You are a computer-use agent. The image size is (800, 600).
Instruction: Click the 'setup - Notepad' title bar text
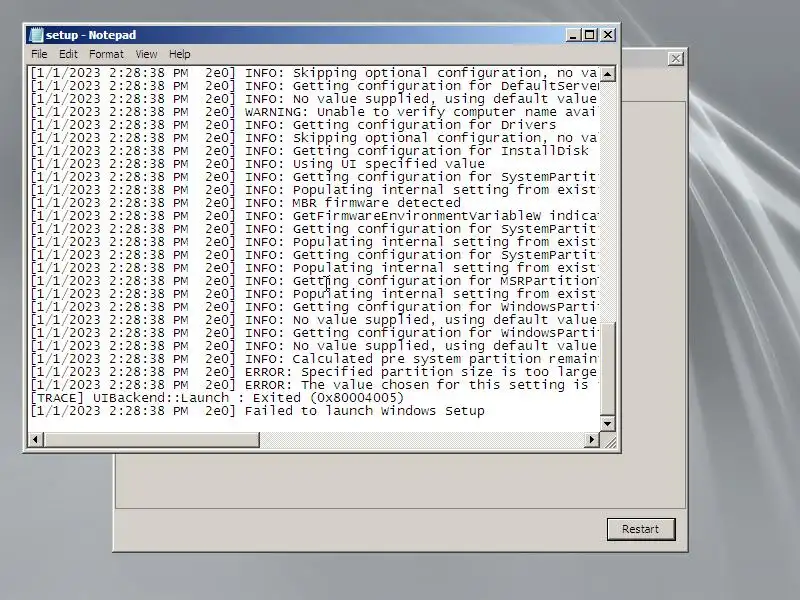[91, 35]
